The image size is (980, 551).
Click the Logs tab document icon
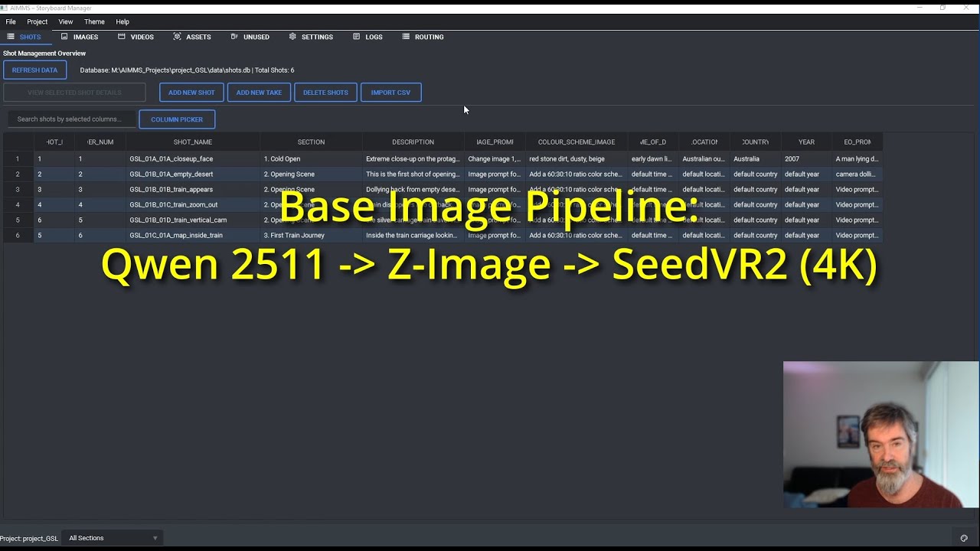[356, 36]
